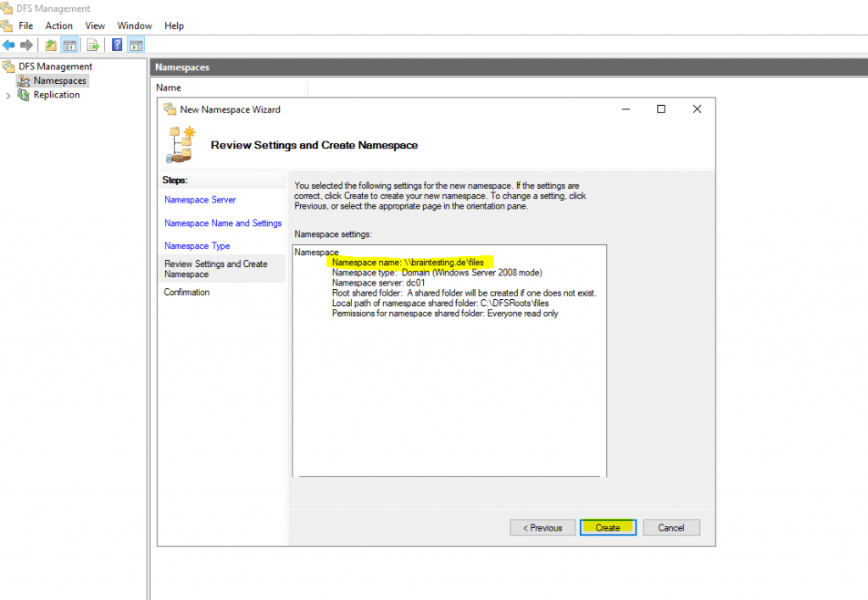
Task: Maximize the New Namespace Wizard window
Action: (x=661, y=109)
